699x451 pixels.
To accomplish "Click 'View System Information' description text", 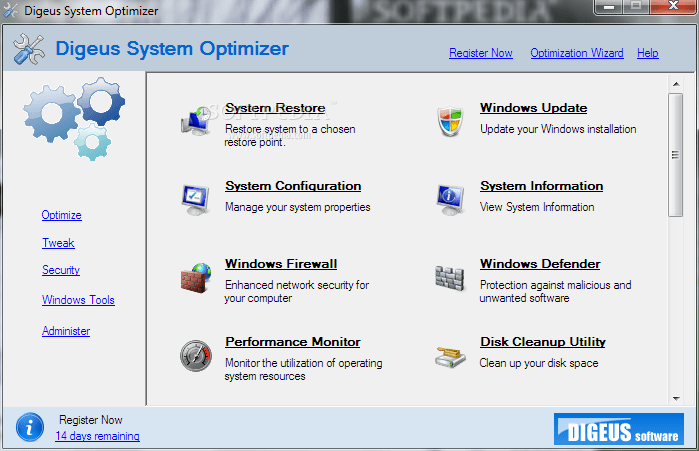I will point(537,207).
